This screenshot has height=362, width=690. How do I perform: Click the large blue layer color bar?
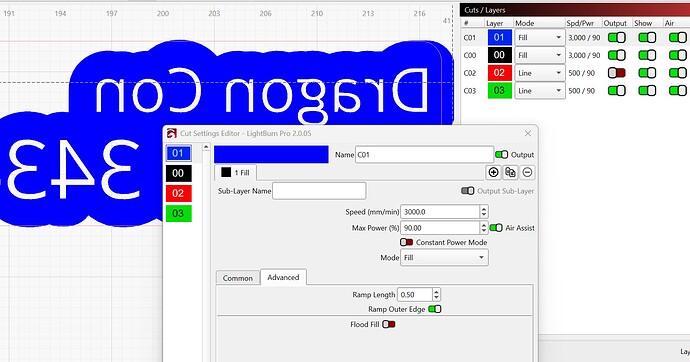(271, 154)
